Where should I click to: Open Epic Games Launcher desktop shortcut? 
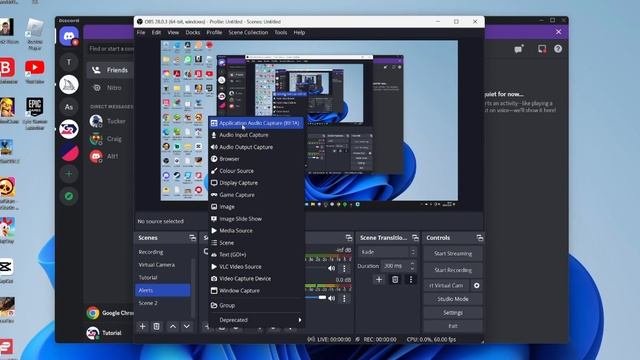[x=35, y=113]
